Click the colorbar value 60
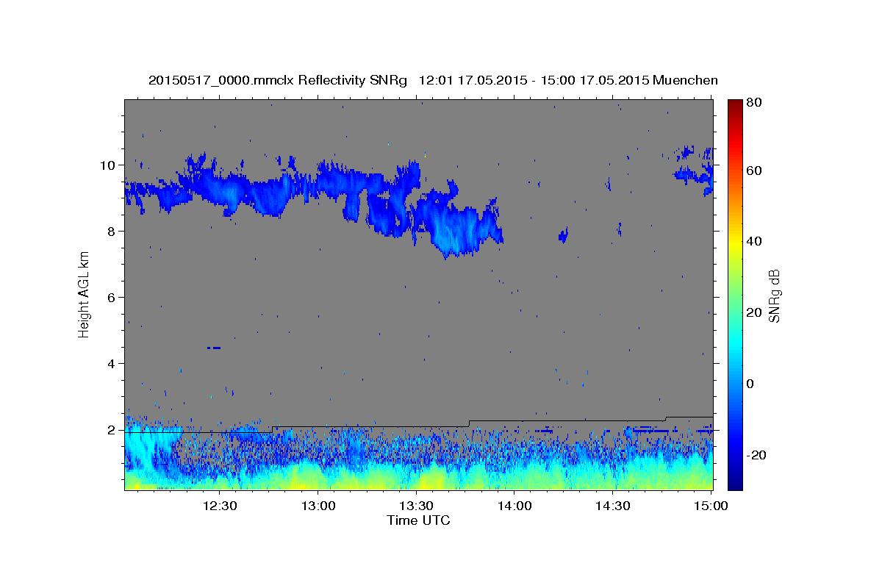This screenshot has height=588, width=882. point(753,171)
